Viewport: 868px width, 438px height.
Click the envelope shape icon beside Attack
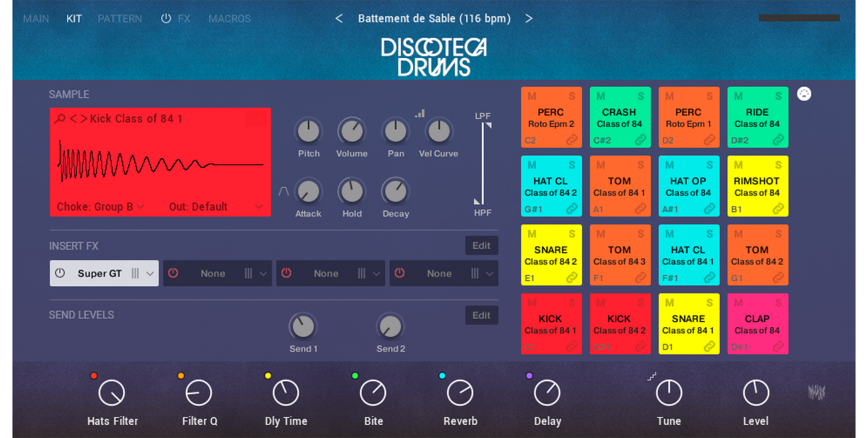coord(283,192)
